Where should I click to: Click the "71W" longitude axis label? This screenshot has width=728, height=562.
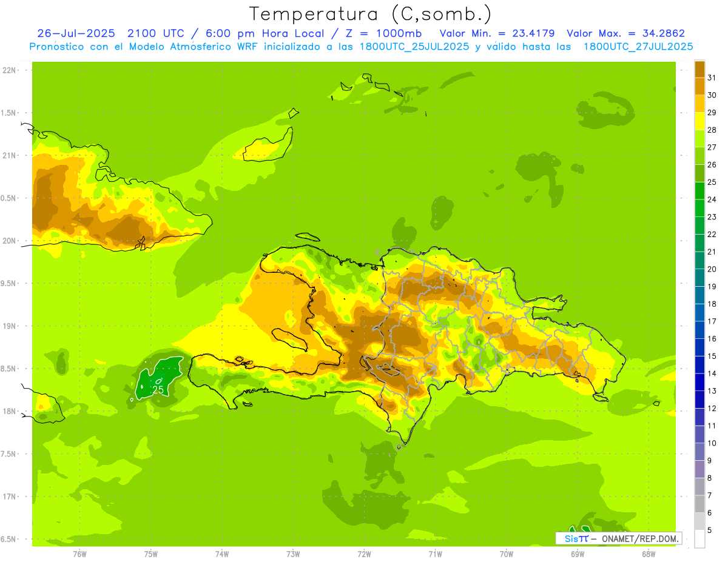click(435, 554)
